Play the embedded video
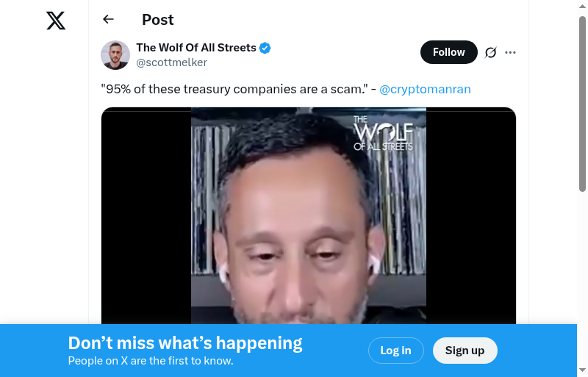Screen dimensions: 588x377 (x=309, y=216)
